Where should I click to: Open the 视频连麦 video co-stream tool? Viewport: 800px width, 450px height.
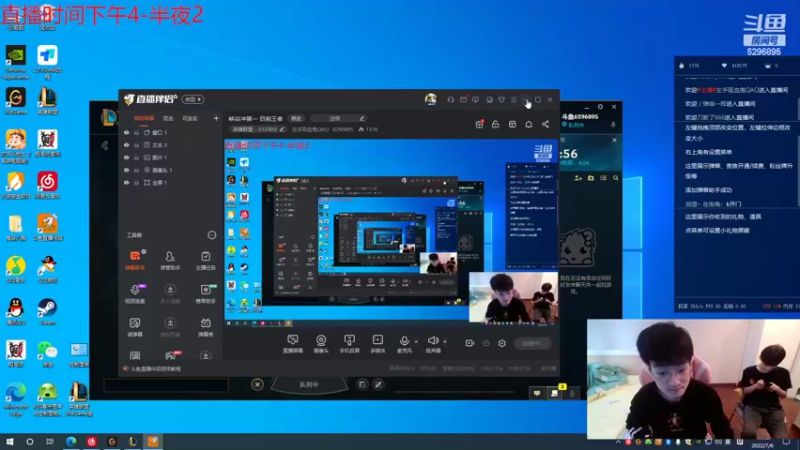pos(135,293)
